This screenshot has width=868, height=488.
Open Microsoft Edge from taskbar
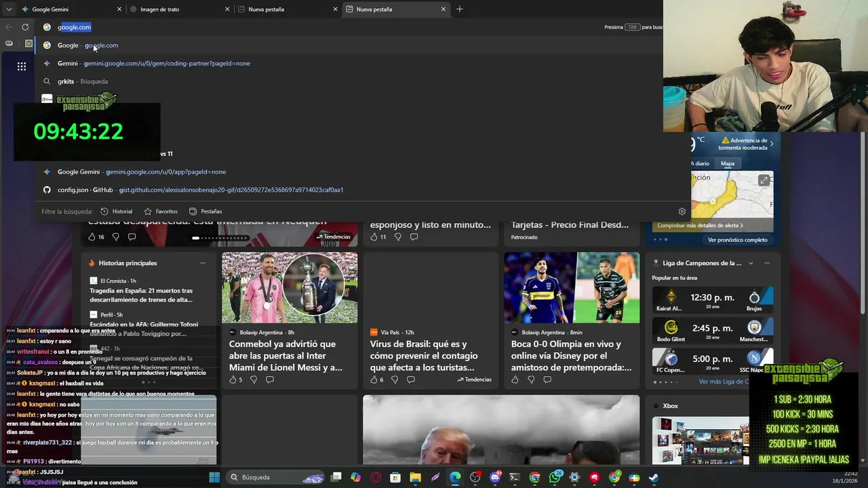(x=455, y=477)
